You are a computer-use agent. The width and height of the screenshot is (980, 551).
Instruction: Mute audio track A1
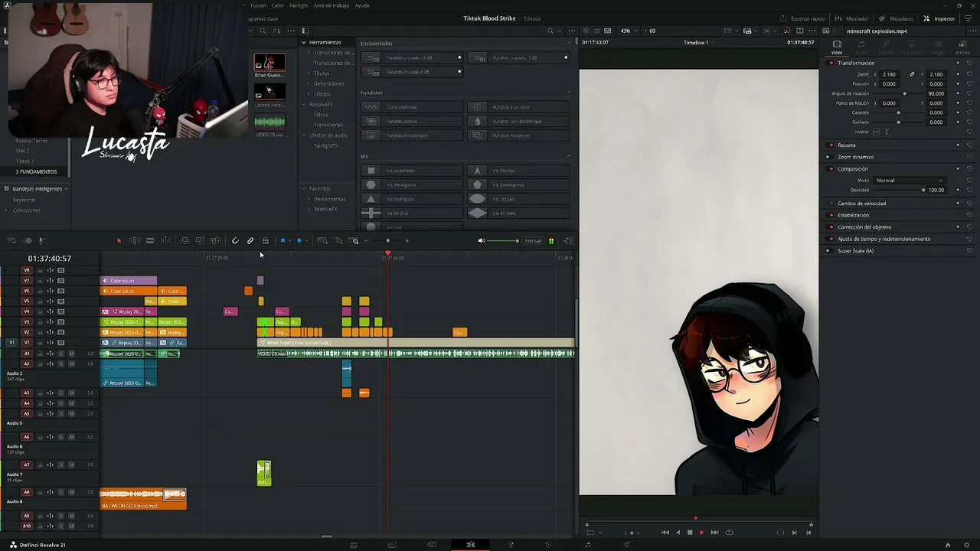coord(71,354)
